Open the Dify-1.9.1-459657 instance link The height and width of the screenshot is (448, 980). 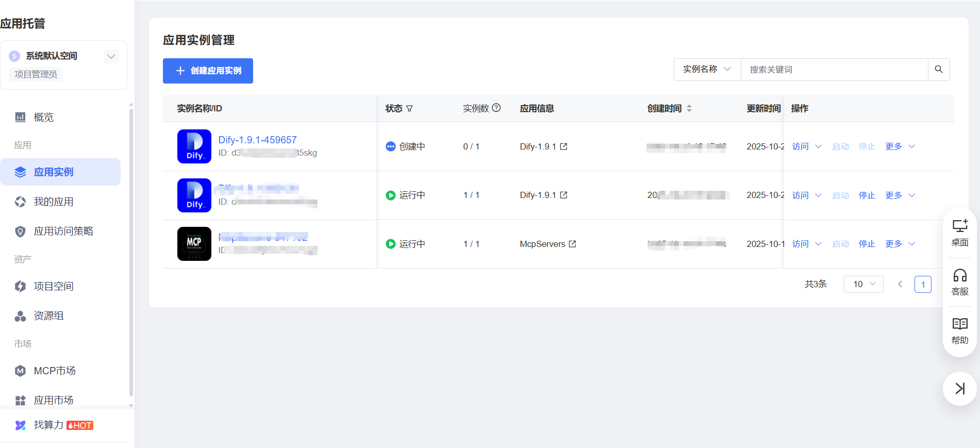point(257,140)
